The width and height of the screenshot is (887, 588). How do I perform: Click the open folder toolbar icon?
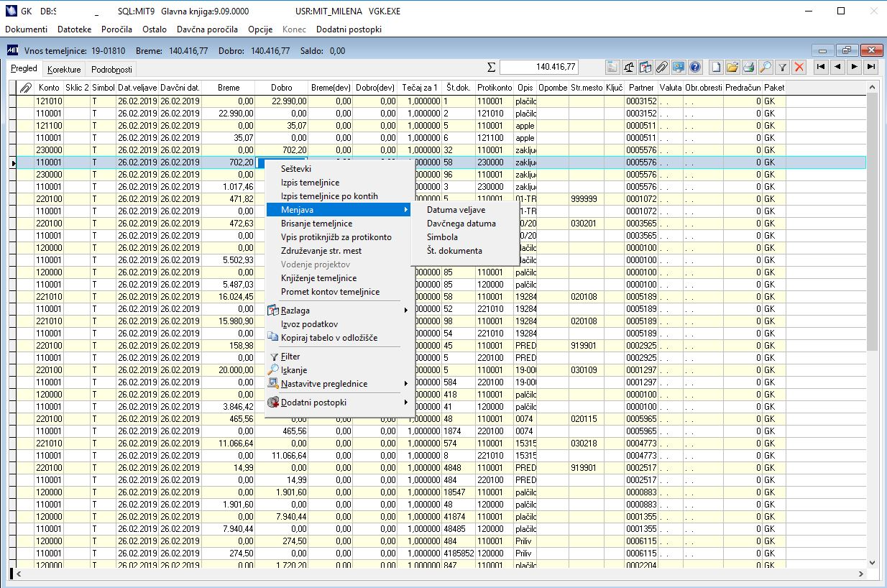(x=732, y=67)
